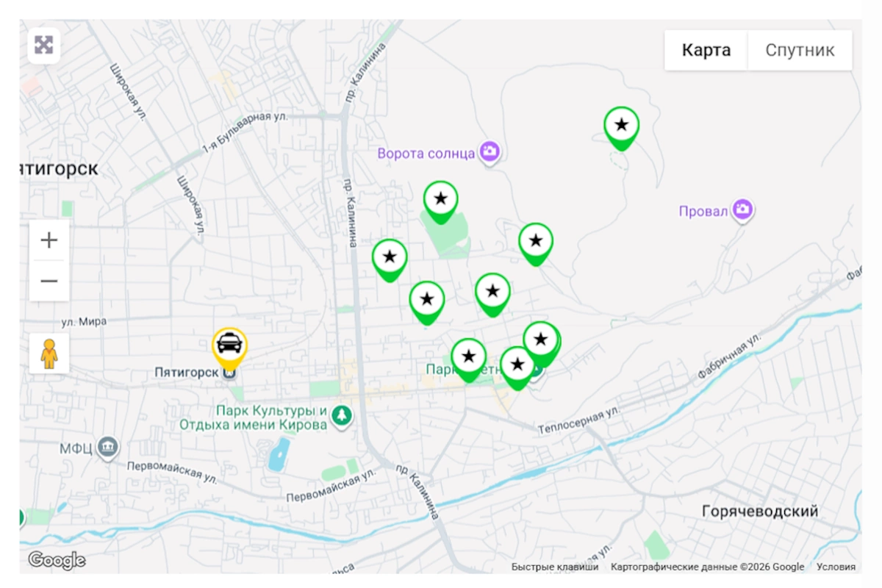Select the Street View pegman

[49, 354]
